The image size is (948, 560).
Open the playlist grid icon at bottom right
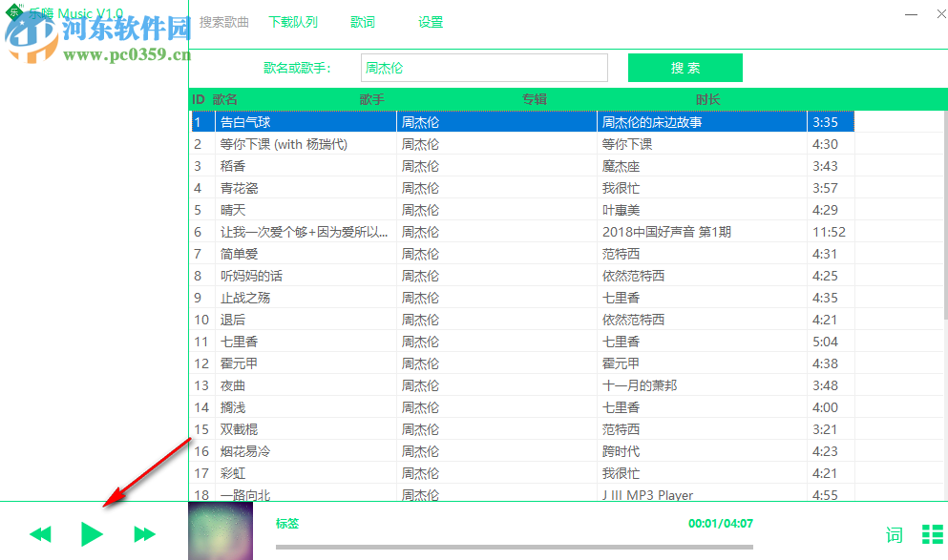click(931, 534)
